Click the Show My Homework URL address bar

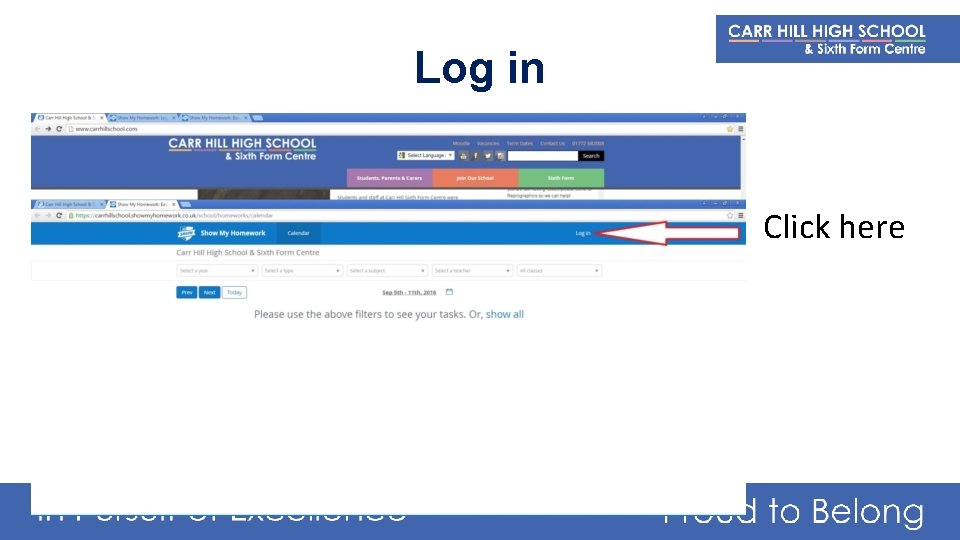click(x=398, y=216)
